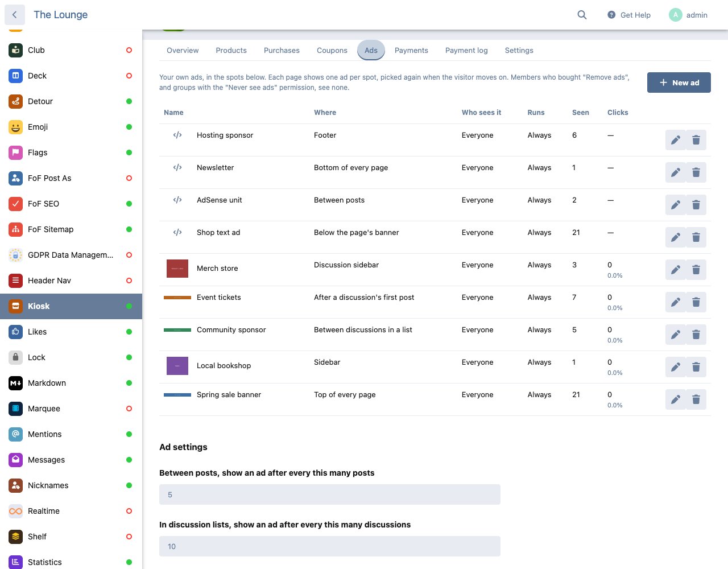
Task: Click 'Below the page's banner' location text
Action: (357, 233)
